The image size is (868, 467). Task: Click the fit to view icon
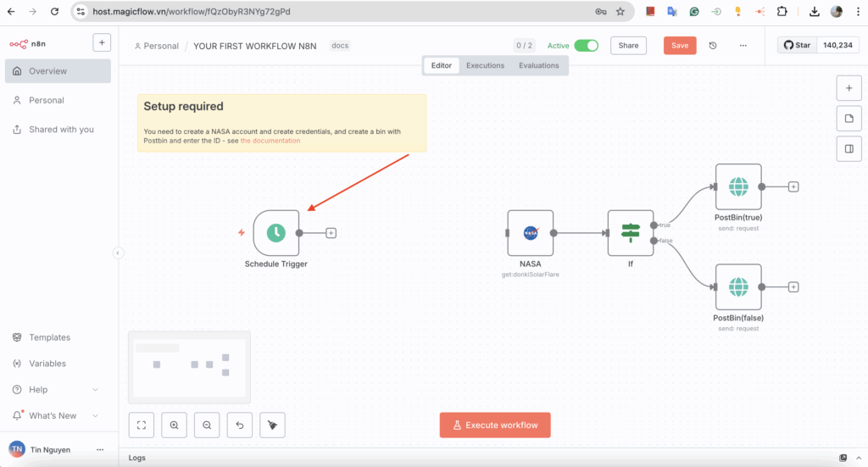point(142,425)
